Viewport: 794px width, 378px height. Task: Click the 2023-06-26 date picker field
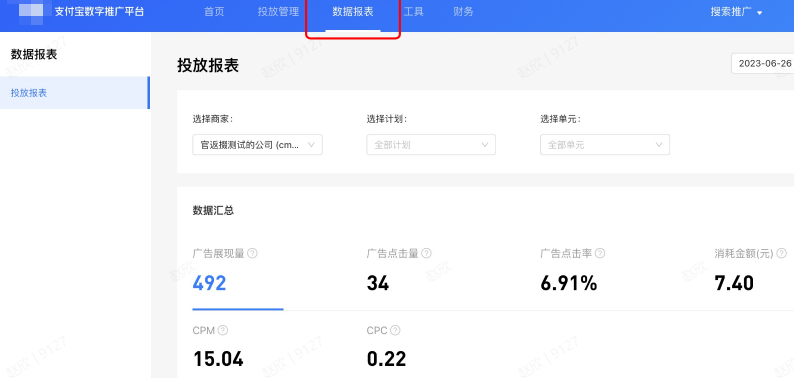(x=763, y=63)
